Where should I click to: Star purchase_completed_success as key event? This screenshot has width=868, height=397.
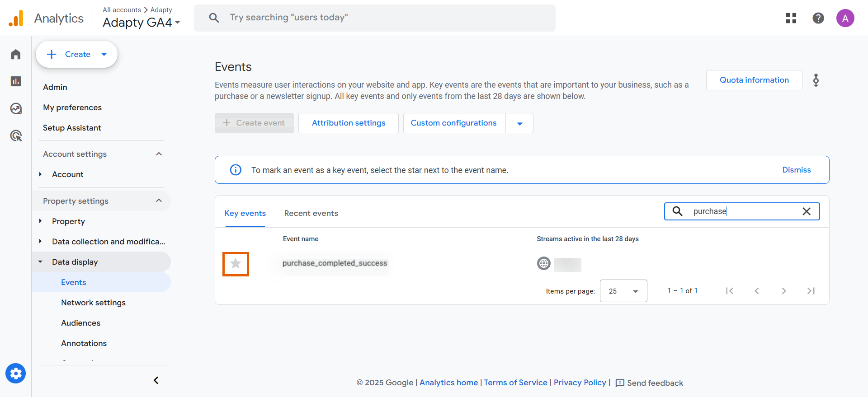236,264
